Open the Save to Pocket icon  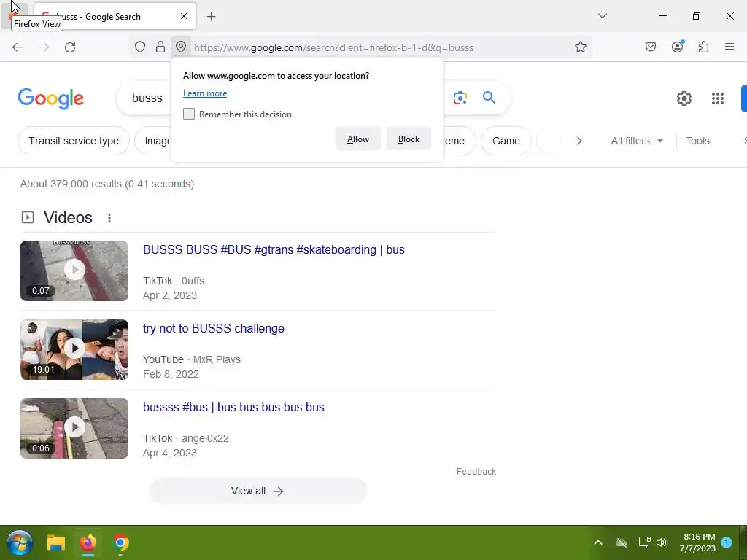(x=651, y=47)
